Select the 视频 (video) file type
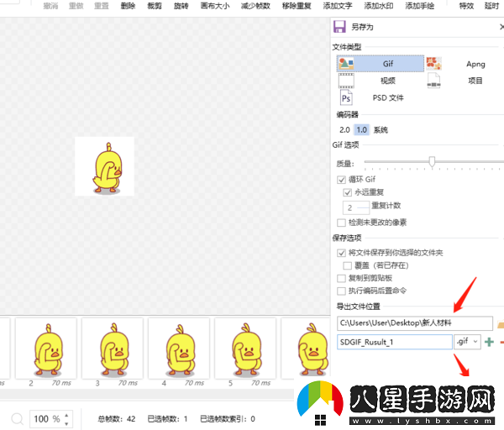 click(381, 81)
